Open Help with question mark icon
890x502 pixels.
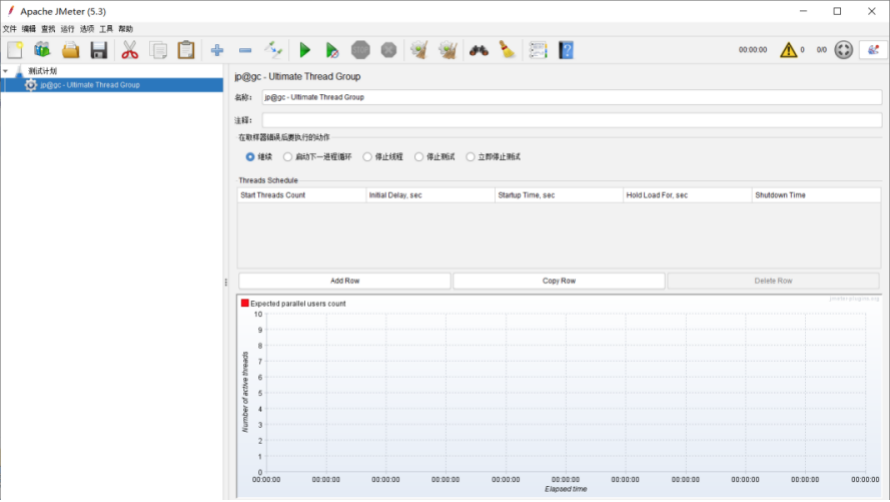coord(566,50)
